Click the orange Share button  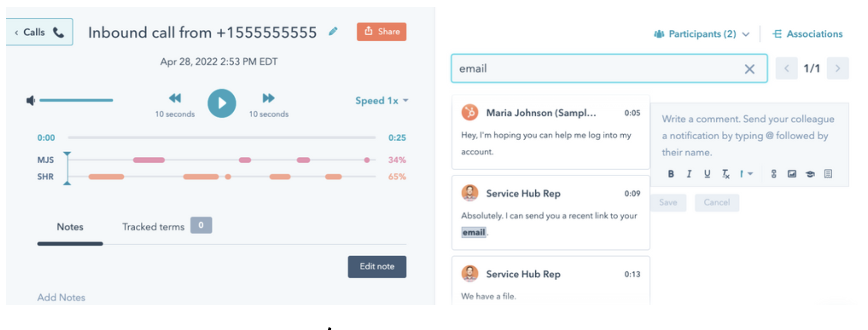click(x=381, y=32)
